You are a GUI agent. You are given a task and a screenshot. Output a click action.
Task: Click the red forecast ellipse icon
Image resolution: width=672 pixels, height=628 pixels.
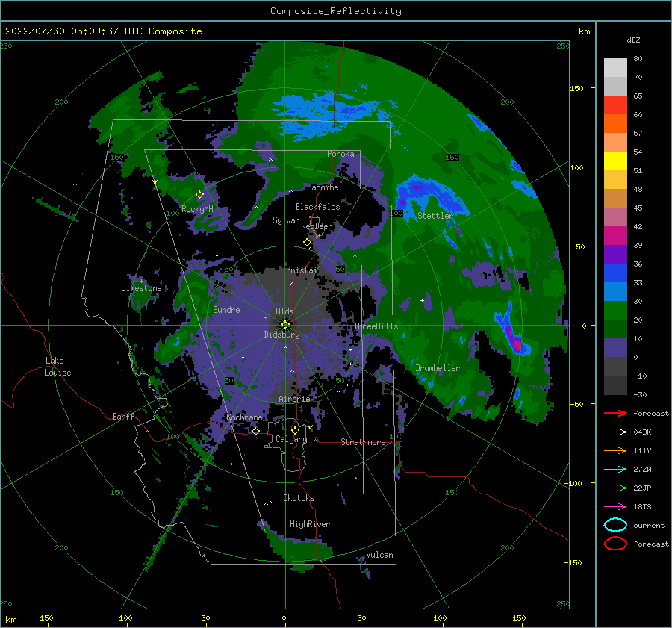(615, 544)
